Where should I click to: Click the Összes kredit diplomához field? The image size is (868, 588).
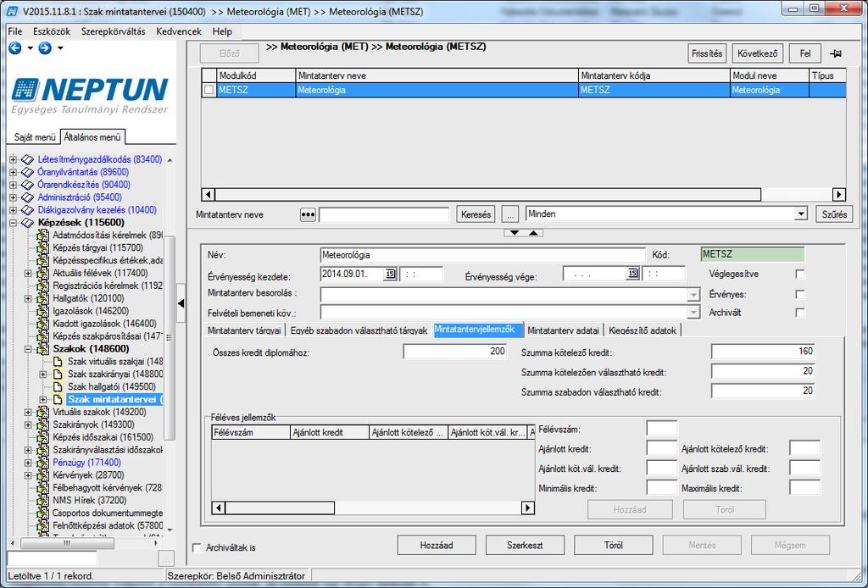[455, 352]
